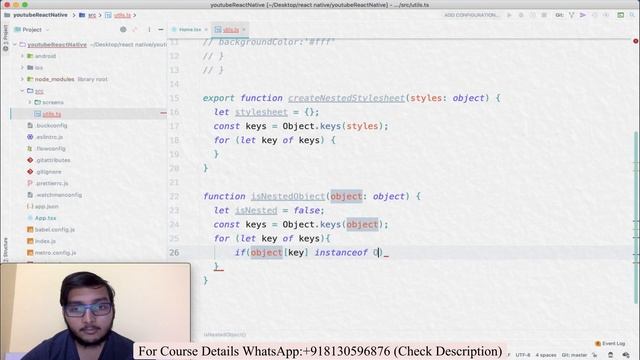
Task: Select .gitignore file in tree
Action: pos(49,172)
